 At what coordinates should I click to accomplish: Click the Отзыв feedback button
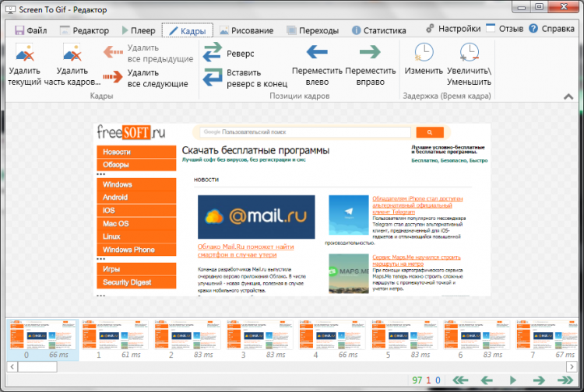[505, 29]
